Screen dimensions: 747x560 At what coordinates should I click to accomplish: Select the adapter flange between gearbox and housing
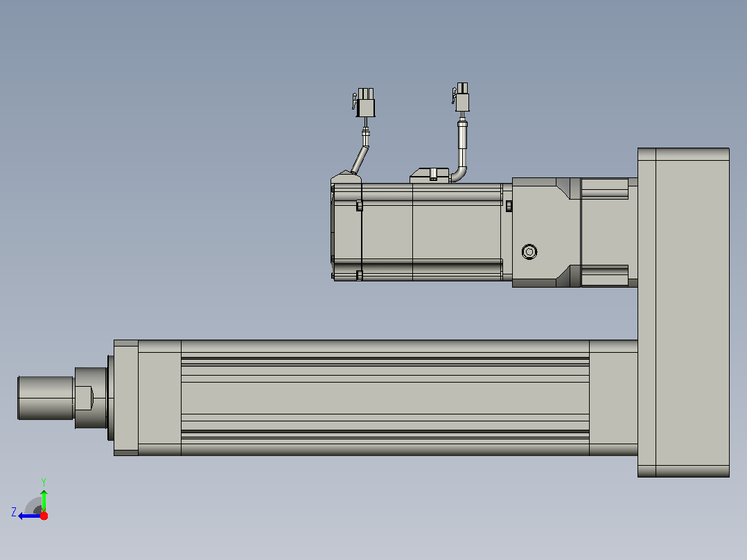click(x=609, y=233)
